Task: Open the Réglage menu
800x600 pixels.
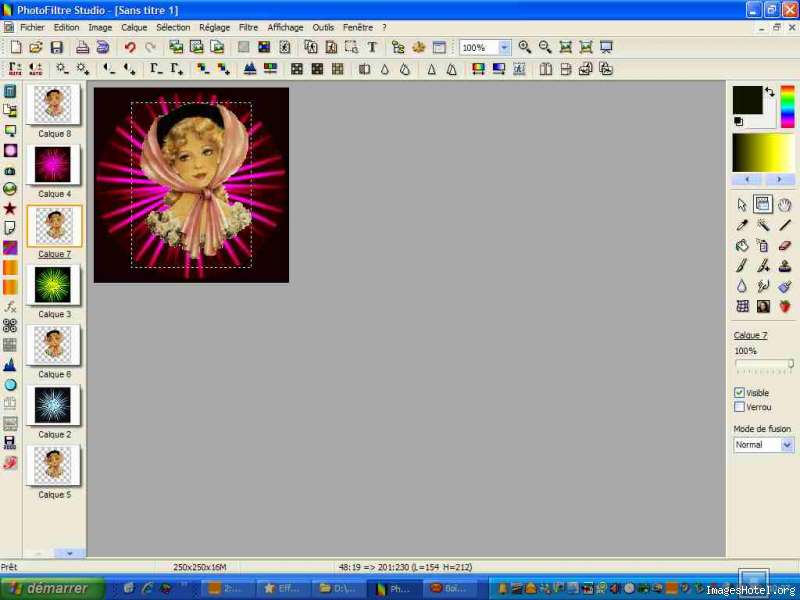Action: (214, 28)
